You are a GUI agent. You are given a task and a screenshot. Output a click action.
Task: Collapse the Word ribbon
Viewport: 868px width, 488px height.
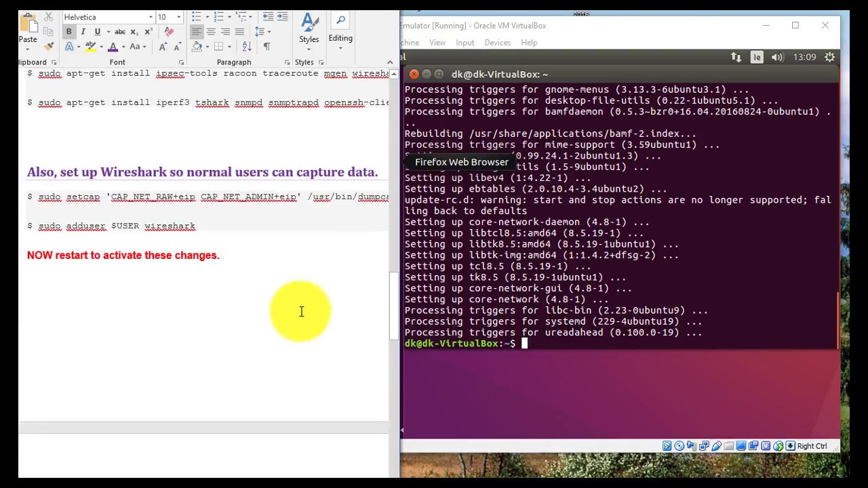(x=390, y=62)
